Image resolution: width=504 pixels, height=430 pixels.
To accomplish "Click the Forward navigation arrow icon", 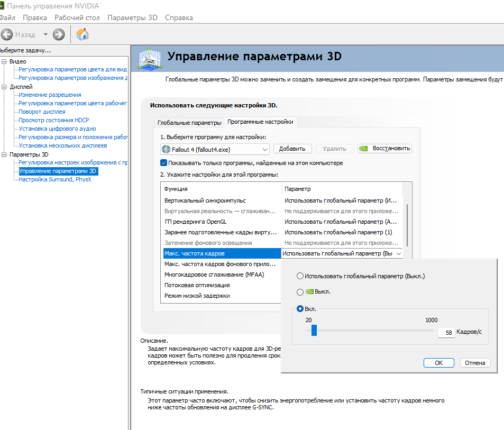I will 59,34.
